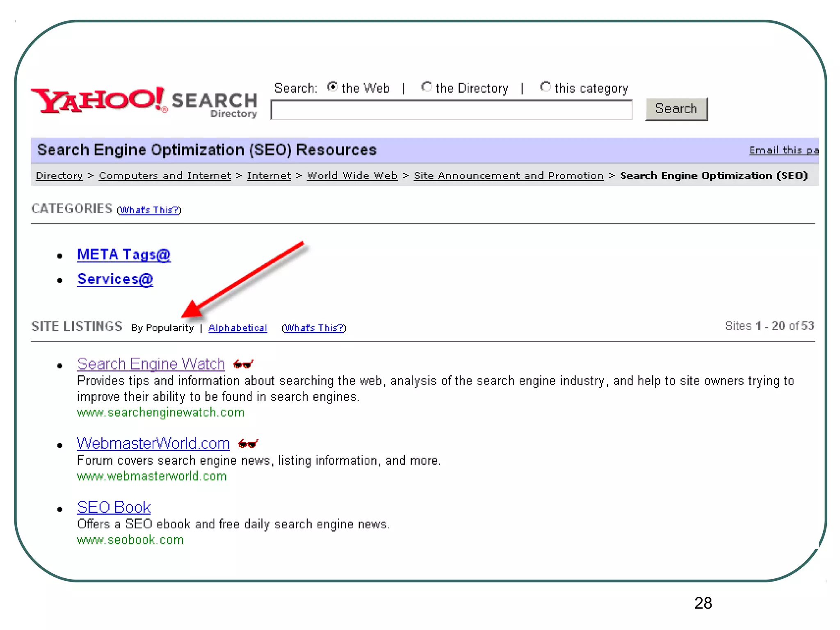Click Directory in the breadcrumb trail

click(59, 176)
